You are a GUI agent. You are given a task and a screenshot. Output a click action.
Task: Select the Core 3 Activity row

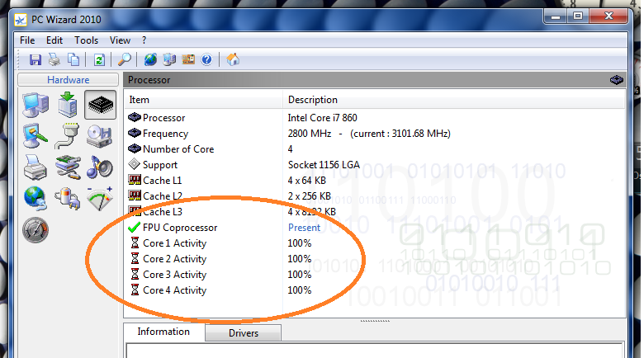pos(375,274)
